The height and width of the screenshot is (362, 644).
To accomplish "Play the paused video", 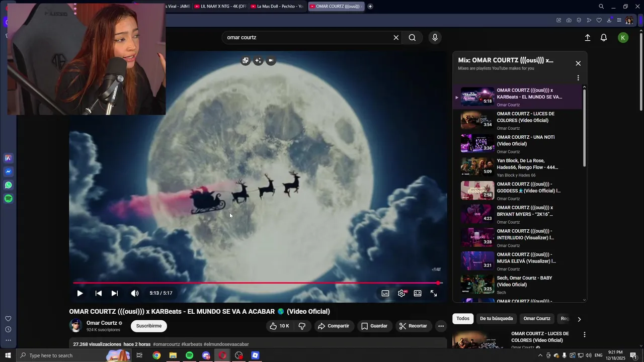I will pyautogui.click(x=80, y=293).
